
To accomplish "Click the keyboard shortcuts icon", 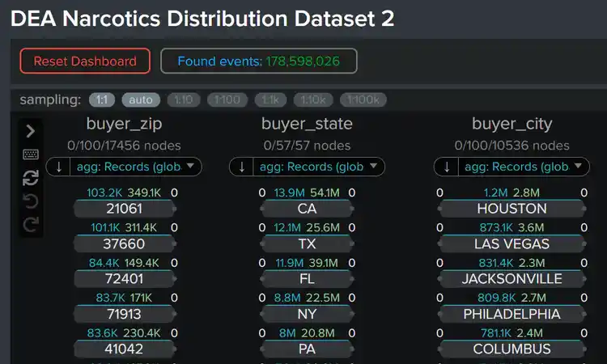I will [30, 154].
